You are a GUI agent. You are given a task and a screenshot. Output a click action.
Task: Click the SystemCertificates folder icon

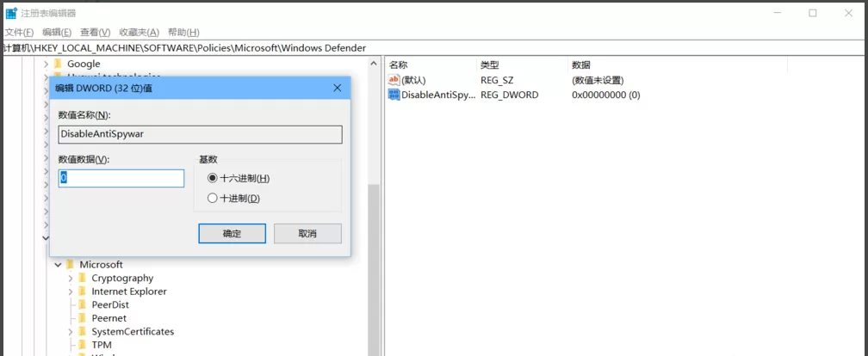click(x=82, y=331)
